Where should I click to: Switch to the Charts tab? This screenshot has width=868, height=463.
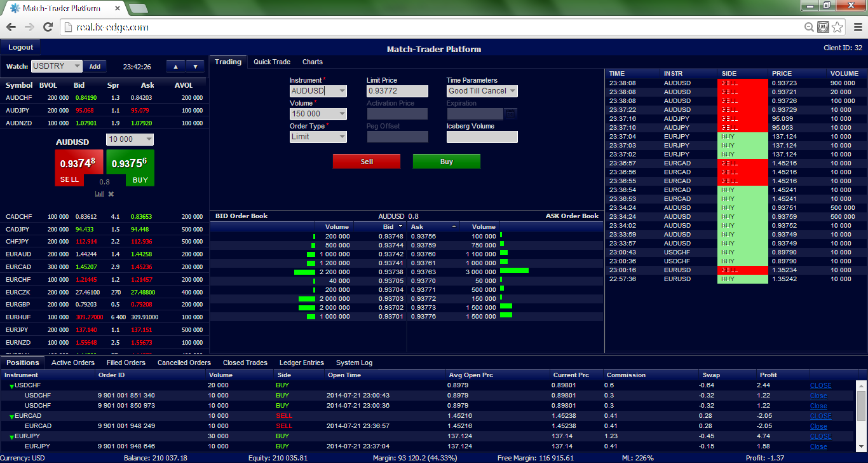[x=313, y=62]
